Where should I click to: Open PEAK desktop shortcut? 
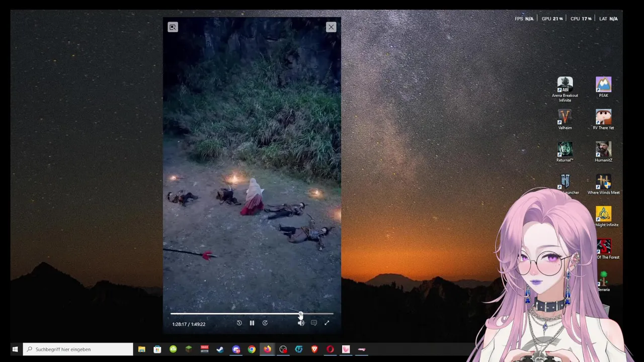(x=603, y=87)
